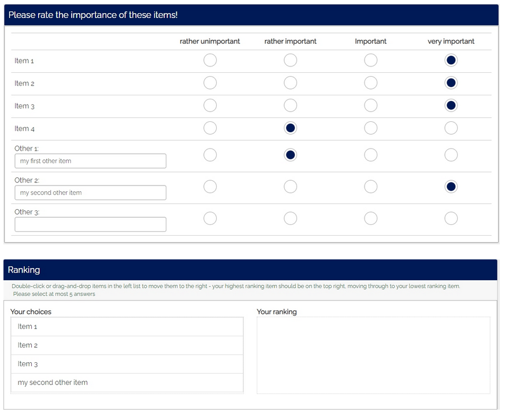Select 'rather unimportant' for Item 4
The height and width of the screenshot is (420, 505).
[210, 128]
